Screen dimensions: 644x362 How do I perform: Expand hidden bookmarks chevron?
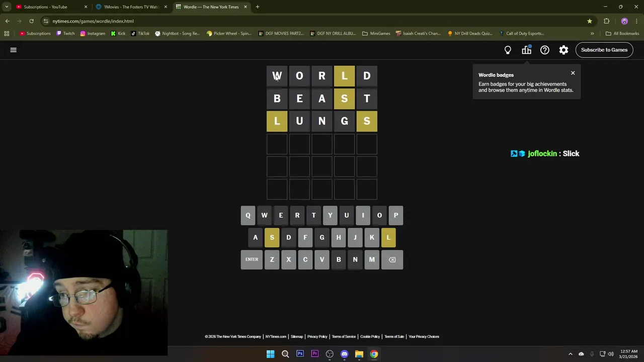point(592,34)
